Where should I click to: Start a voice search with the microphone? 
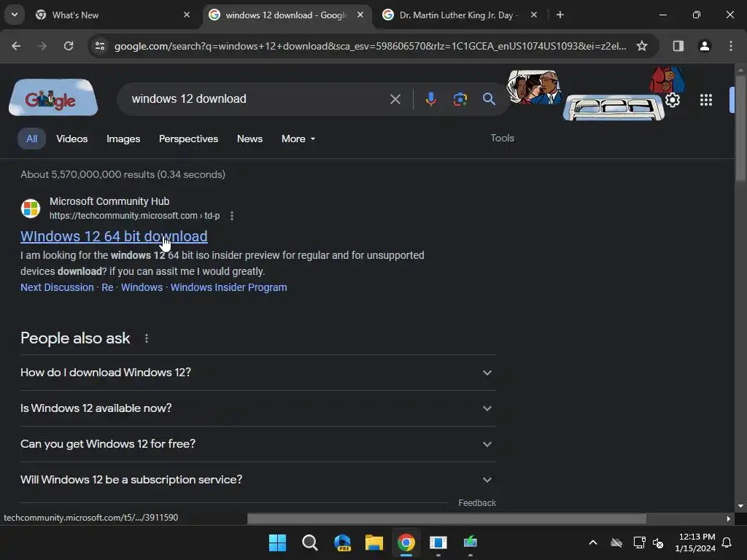pos(430,99)
